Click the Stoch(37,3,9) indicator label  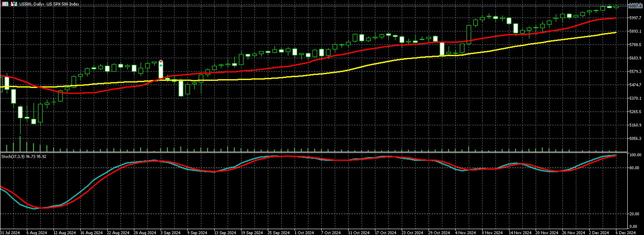(23, 157)
